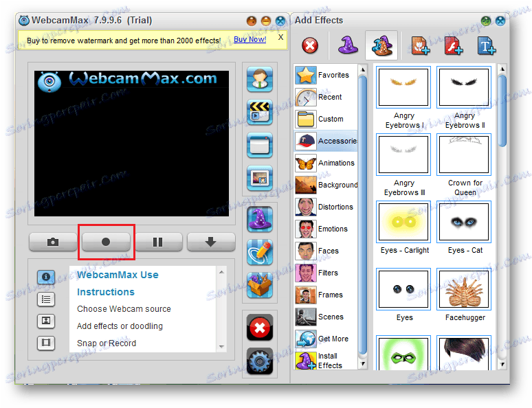
Task: Show the list tab icon in the bottom panel
Action: 46,299
